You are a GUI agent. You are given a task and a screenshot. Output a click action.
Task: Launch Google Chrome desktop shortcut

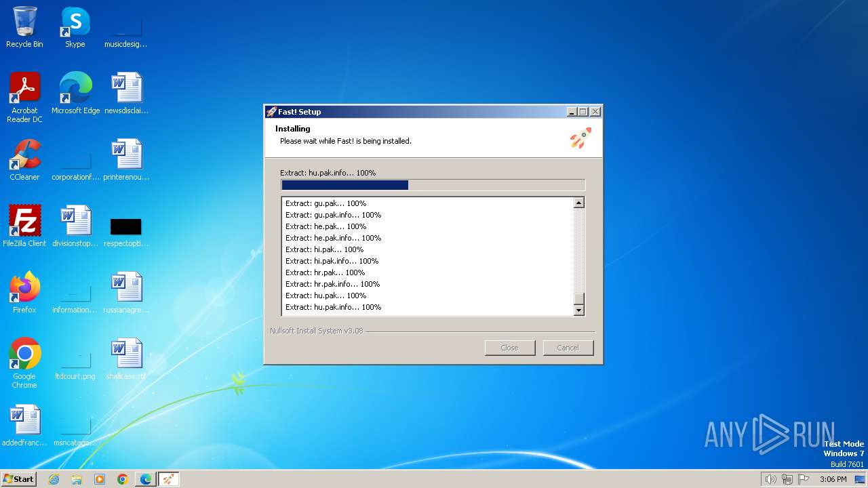(x=24, y=363)
